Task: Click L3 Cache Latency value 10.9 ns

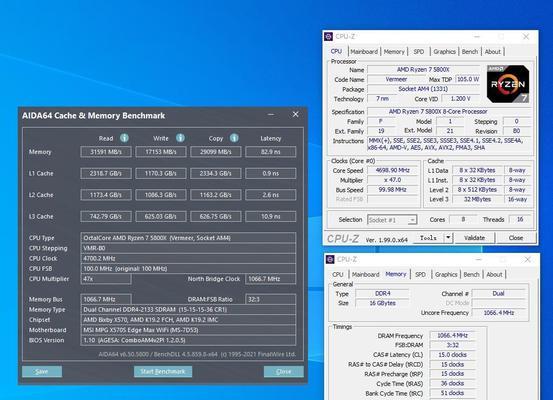Action: (271, 217)
